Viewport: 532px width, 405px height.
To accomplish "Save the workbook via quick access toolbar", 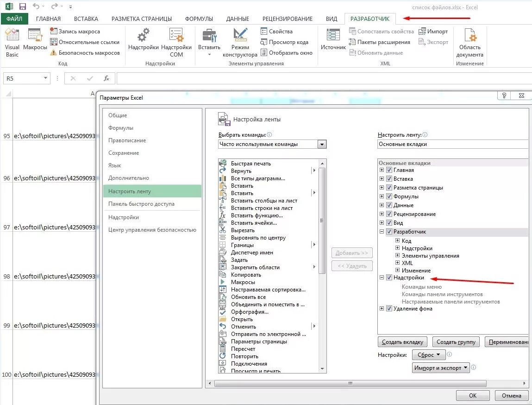I will 22,6.
